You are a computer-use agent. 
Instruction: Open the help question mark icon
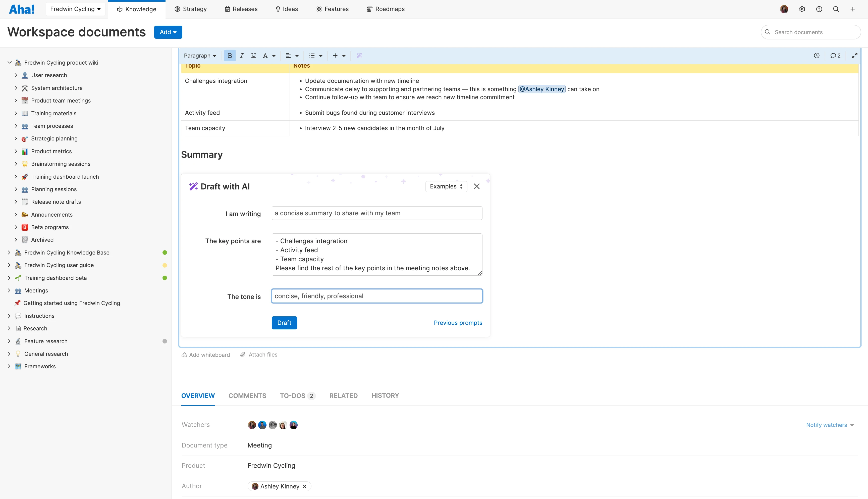coord(819,9)
